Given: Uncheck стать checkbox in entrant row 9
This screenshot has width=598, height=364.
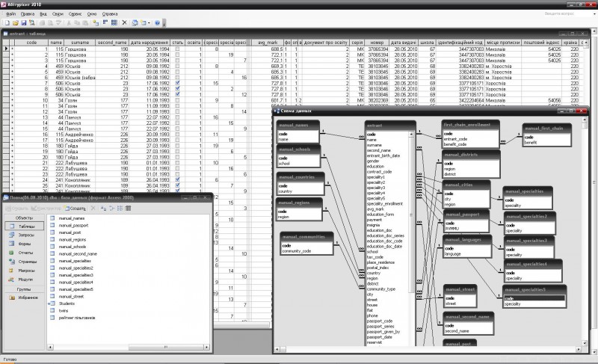Looking at the screenshot, I should pos(177,94).
